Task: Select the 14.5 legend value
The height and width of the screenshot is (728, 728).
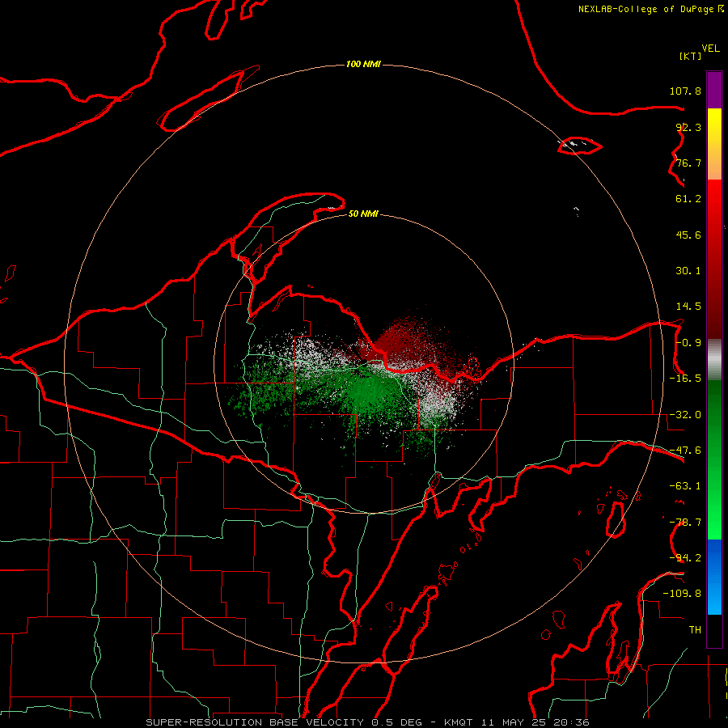Action: coord(688,307)
